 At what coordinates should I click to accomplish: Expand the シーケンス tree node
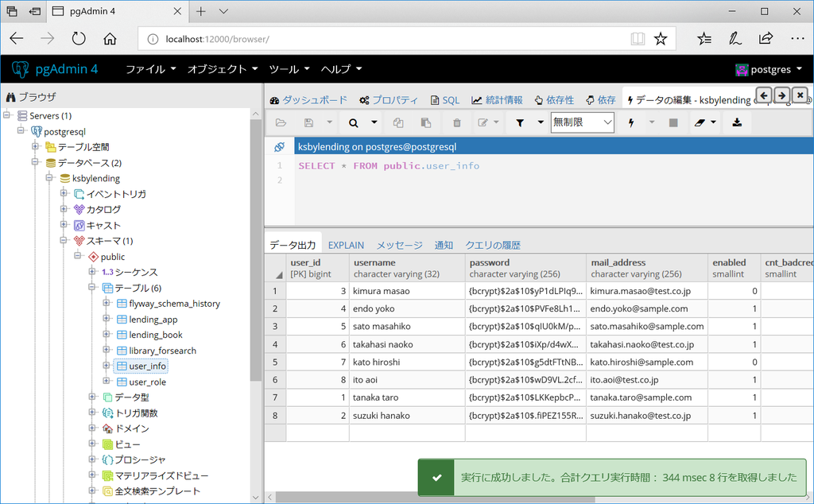(x=91, y=271)
